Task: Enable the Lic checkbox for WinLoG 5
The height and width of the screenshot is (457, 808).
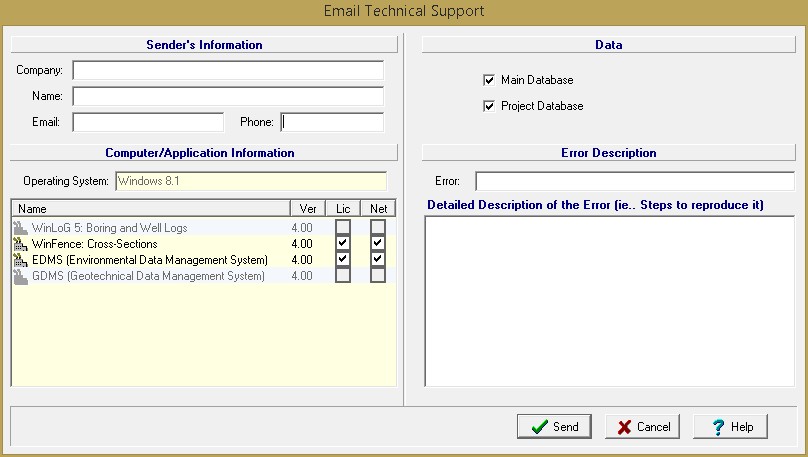Action: [343, 228]
